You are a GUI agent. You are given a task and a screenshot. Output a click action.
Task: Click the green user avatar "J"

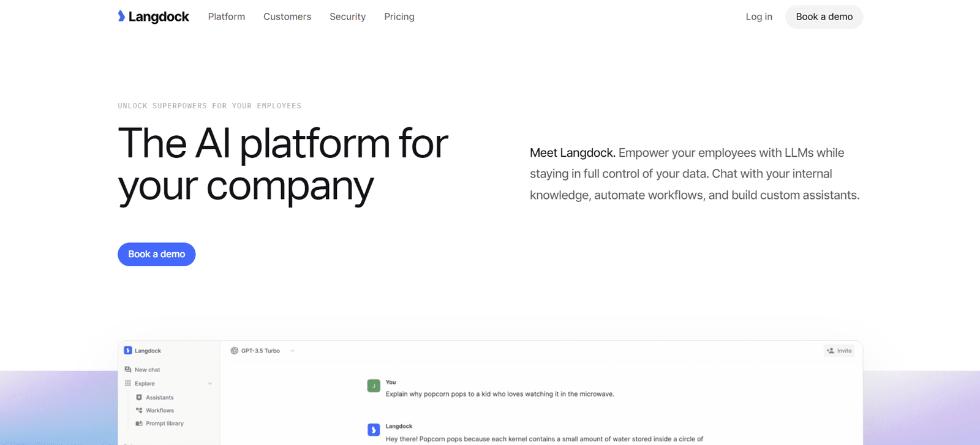point(374,386)
